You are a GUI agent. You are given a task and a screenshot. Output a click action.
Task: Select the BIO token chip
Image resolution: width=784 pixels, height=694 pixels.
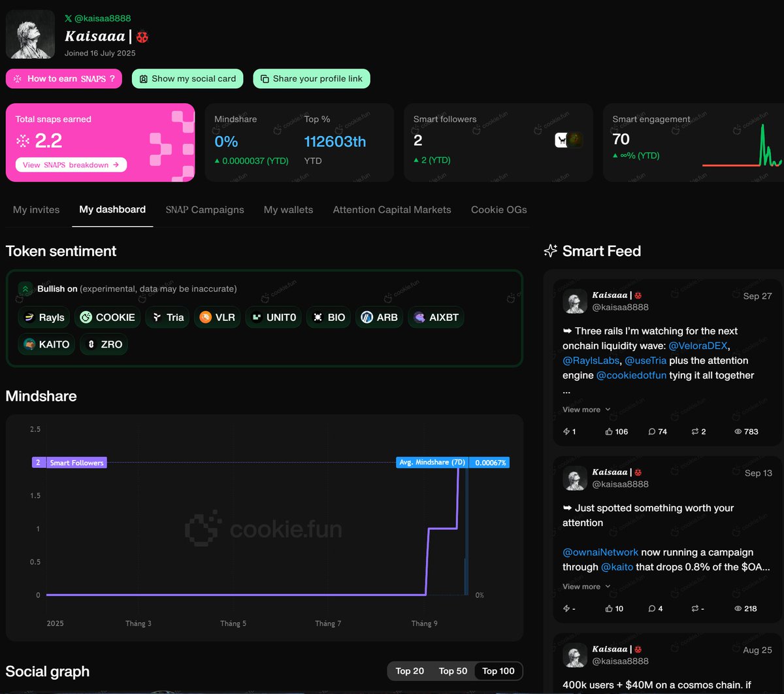pyautogui.click(x=329, y=317)
